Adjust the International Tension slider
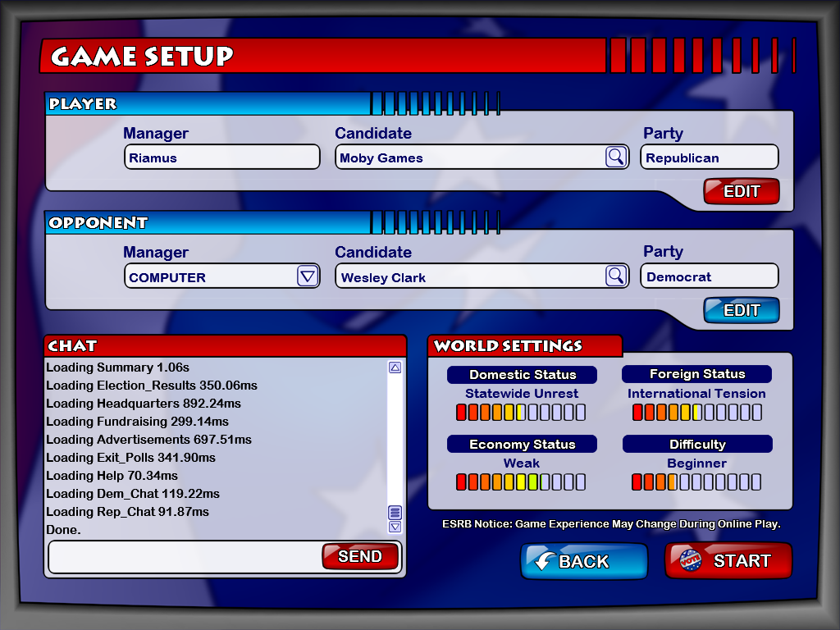 [x=696, y=412]
